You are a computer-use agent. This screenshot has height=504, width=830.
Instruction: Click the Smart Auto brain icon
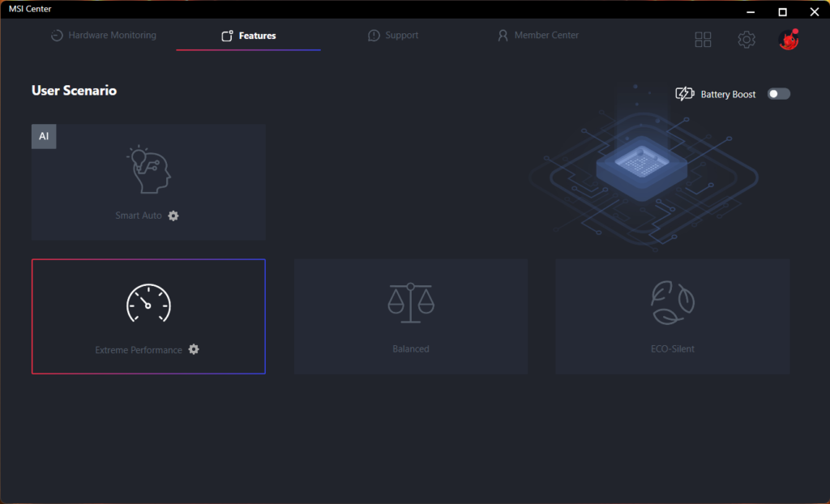(148, 170)
